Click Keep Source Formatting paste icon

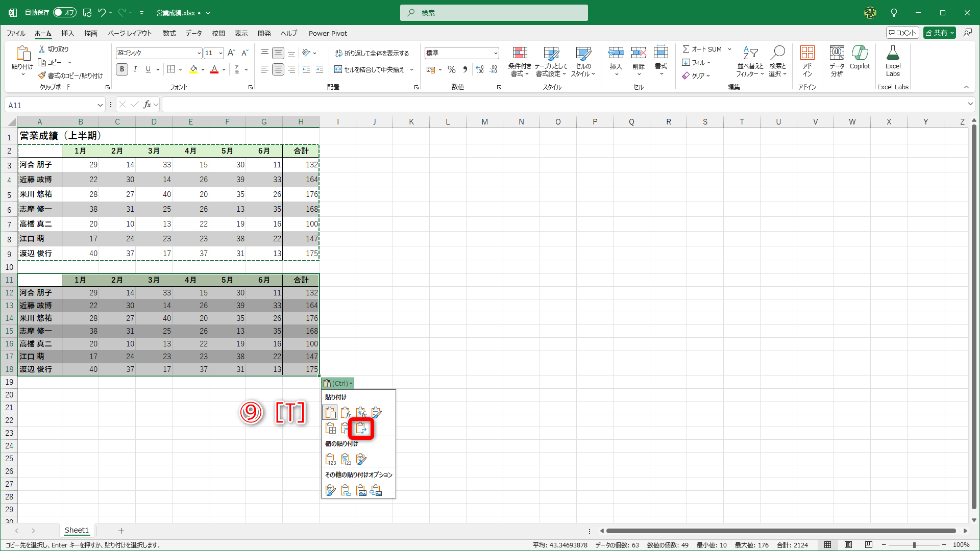[x=377, y=412]
